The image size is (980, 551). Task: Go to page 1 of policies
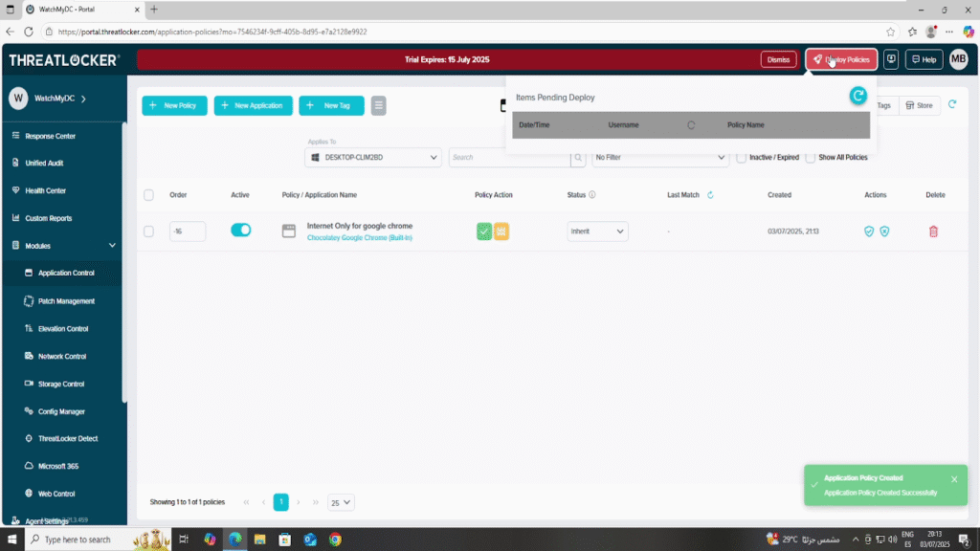281,502
